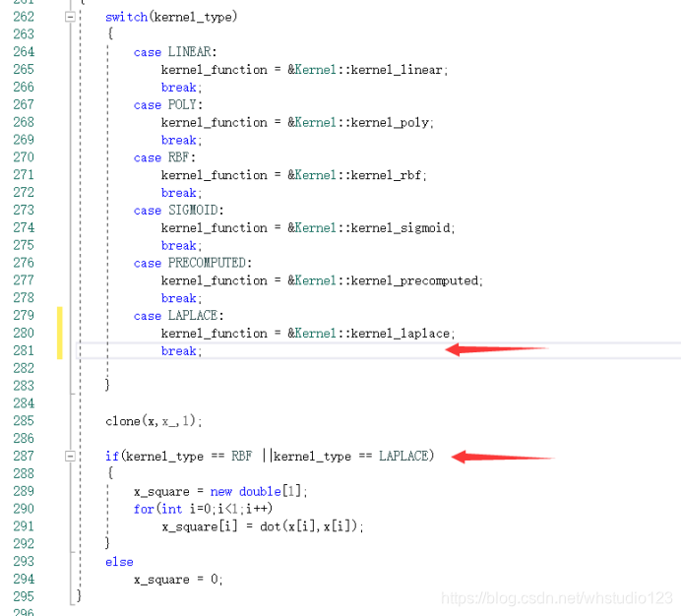Viewport: 682px width, 616px height.
Task: Click line number 287 in gutter
Action: (24, 457)
